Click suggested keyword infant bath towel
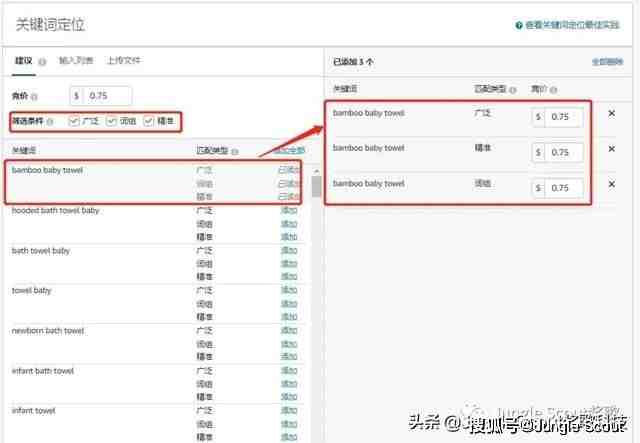640x443 pixels. pyautogui.click(x=42, y=371)
